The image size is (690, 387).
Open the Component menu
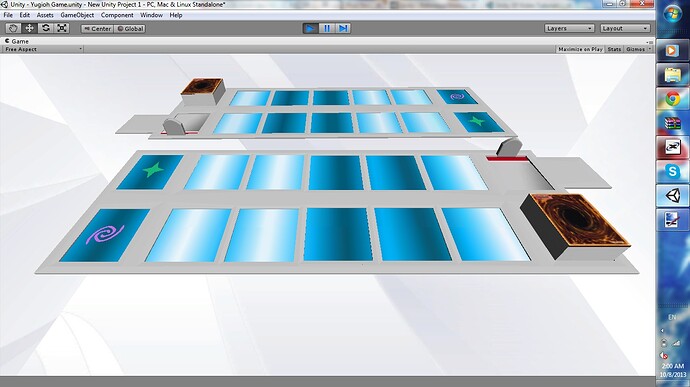tap(117, 15)
